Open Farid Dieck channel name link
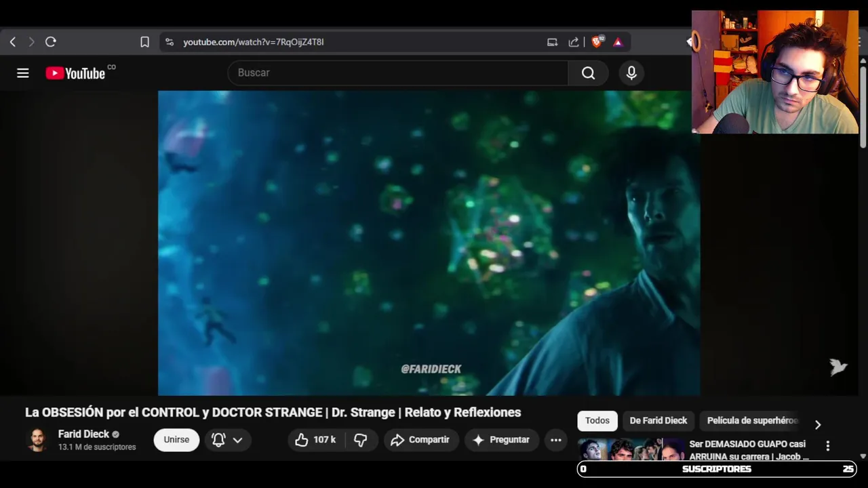 click(x=83, y=434)
